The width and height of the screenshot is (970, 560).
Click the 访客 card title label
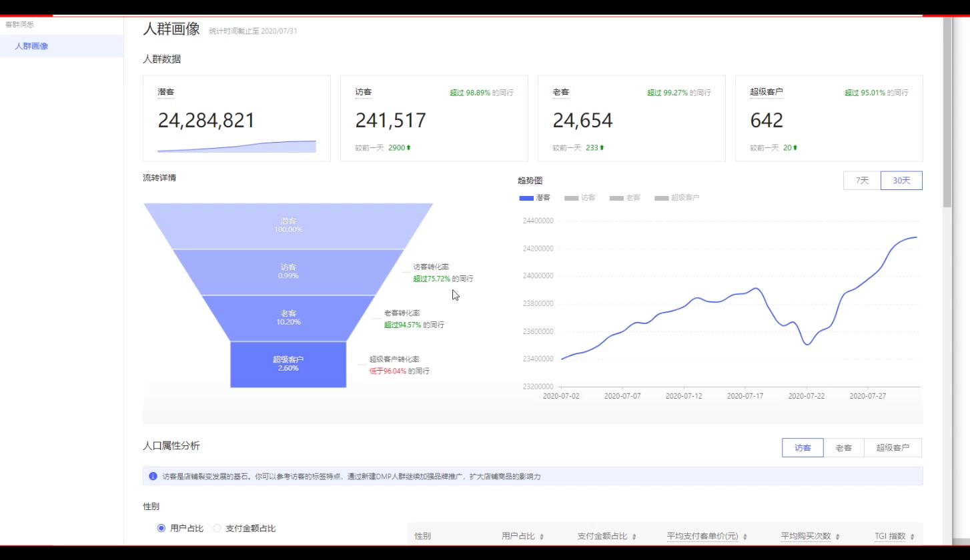coord(364,93)
